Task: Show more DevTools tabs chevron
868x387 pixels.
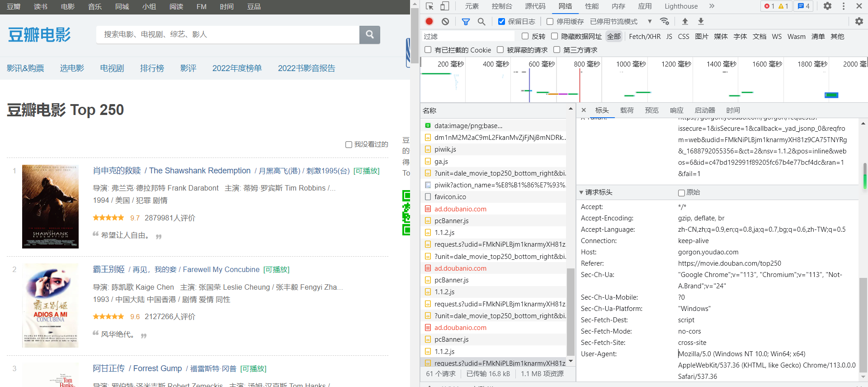Action: tap(712, 6)
